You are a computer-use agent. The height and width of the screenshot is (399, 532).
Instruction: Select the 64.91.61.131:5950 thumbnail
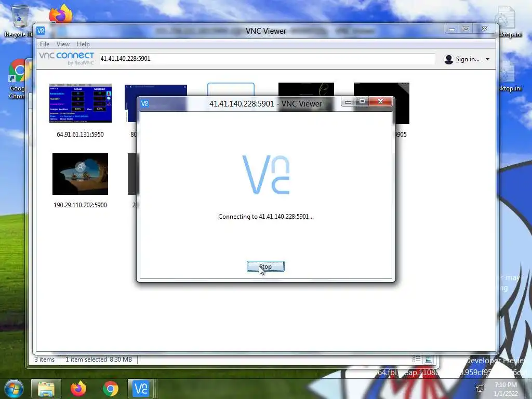click(81, 103)
